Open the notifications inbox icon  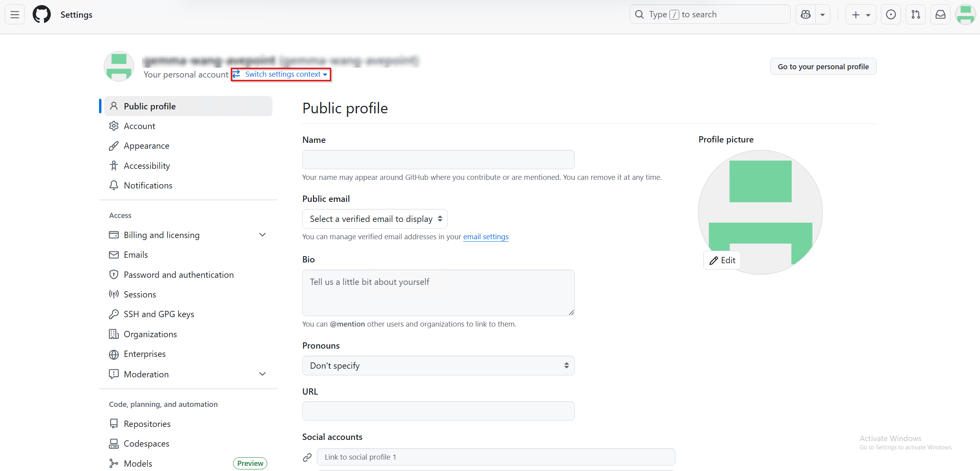point(940,14)
